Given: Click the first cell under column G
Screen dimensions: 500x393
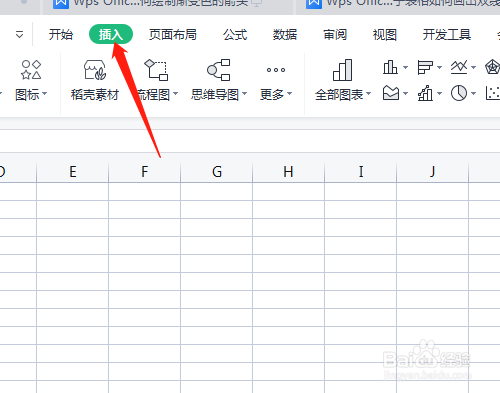Looking at the screenshot, I should [217, 191].
